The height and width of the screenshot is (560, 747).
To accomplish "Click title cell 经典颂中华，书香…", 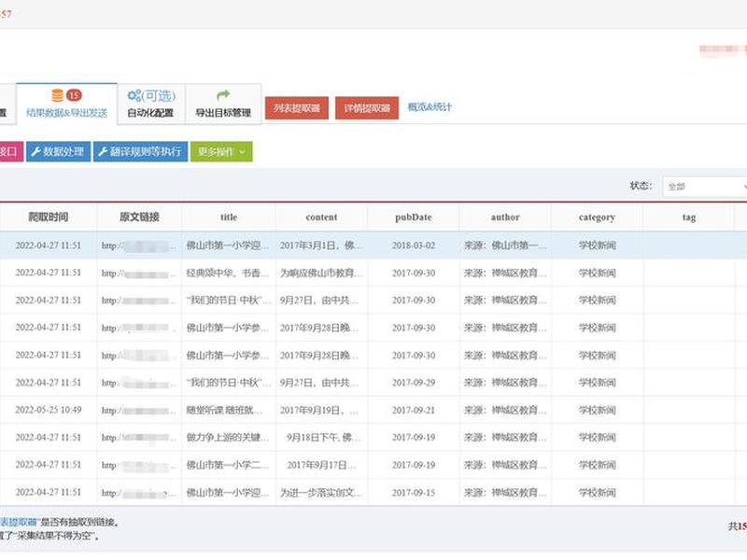I will tap(228, 273).
